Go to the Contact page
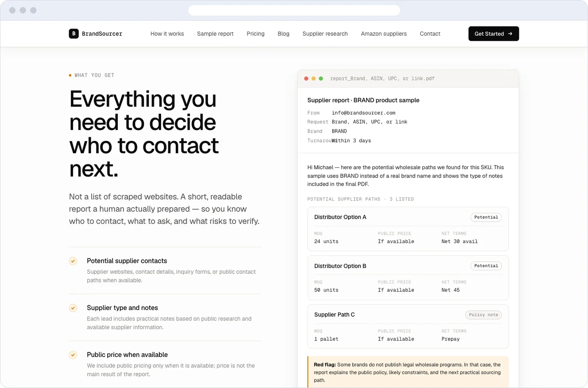Image resolution: width=588 pixels, height=388 pixels. (x=430, y=34)
